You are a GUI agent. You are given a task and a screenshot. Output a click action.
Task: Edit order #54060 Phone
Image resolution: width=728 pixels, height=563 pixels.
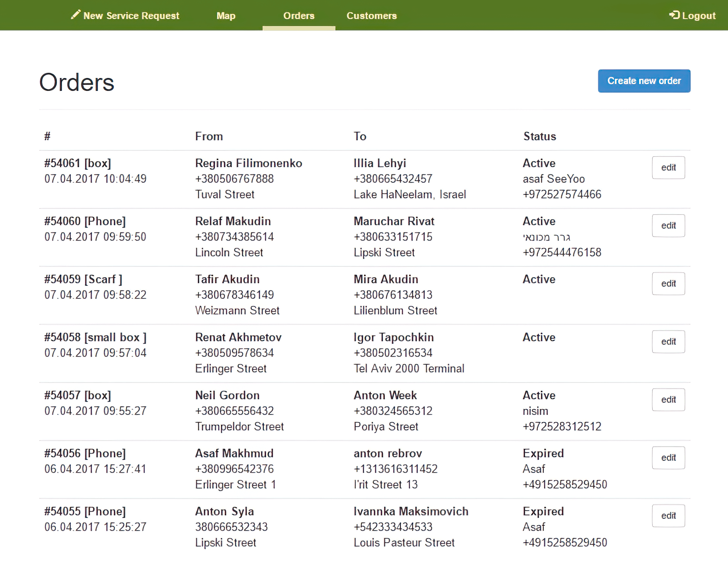coord(668,226)
